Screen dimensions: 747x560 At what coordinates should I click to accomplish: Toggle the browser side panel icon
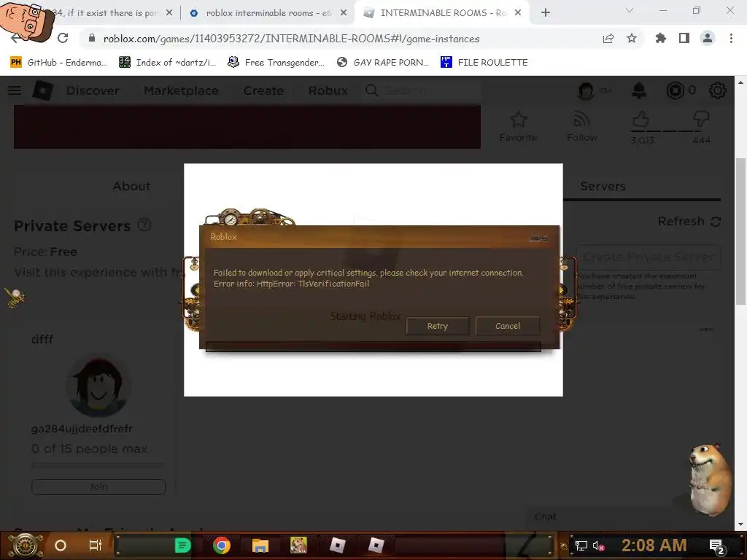point(684,38)
